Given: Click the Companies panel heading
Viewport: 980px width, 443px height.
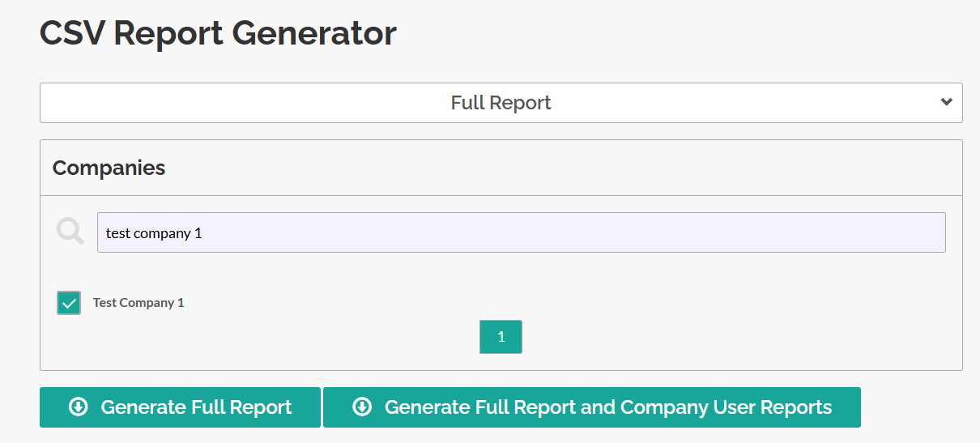Looking at the screenshot, I should tap(109, 168).
